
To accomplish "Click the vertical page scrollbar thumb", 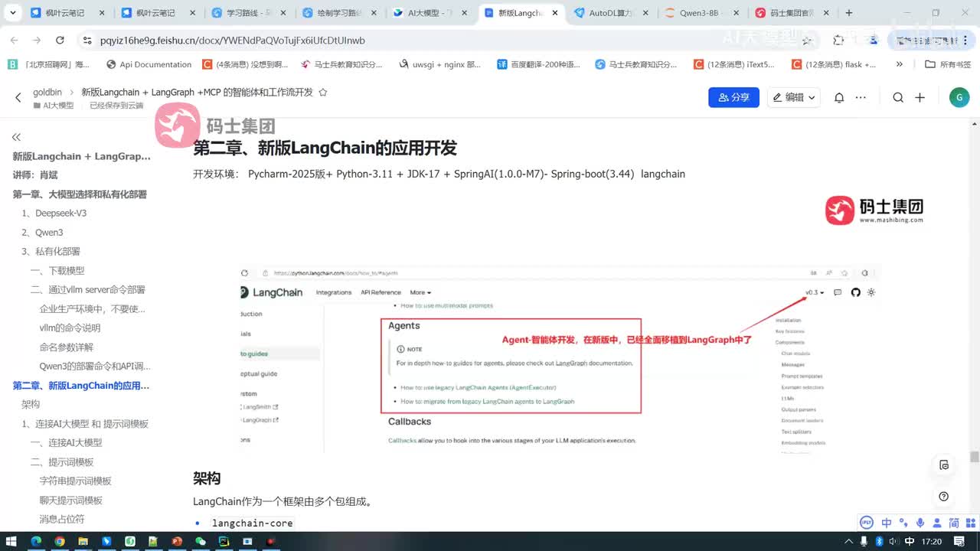I will click(974, 457).
